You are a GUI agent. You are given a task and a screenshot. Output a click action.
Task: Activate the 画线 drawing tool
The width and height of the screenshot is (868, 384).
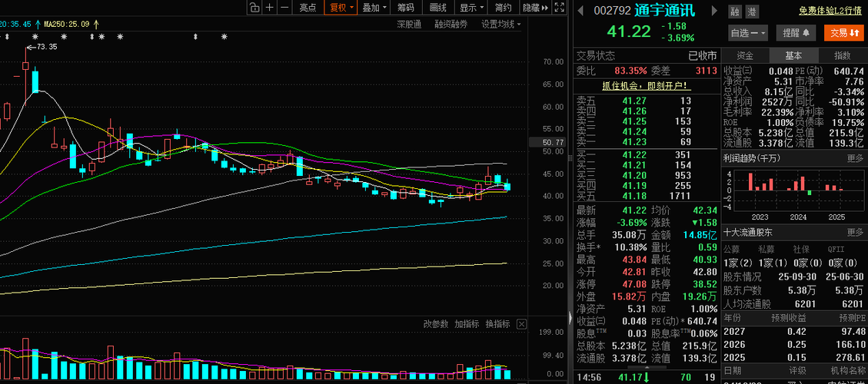tap(438, 7)
